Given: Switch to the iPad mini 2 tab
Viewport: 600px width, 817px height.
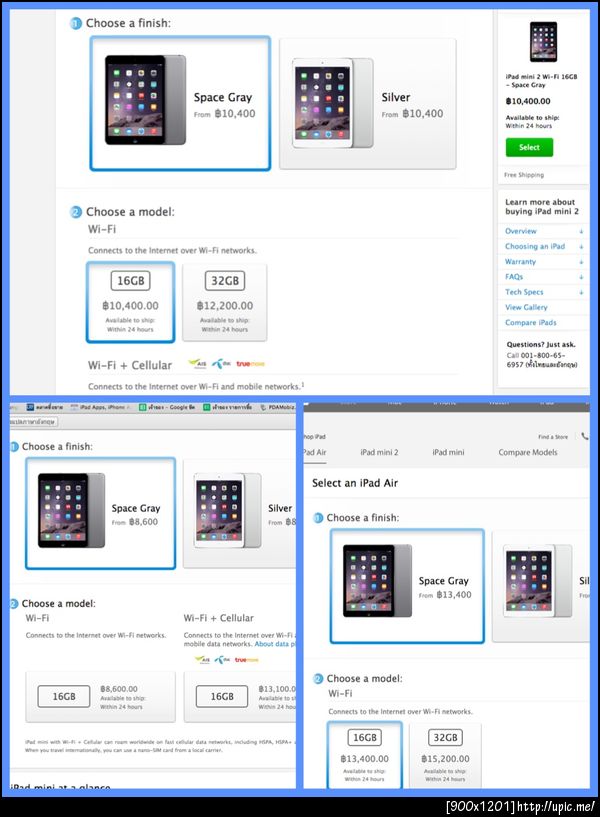Looking at the screenshot, I should pos(379,452).
